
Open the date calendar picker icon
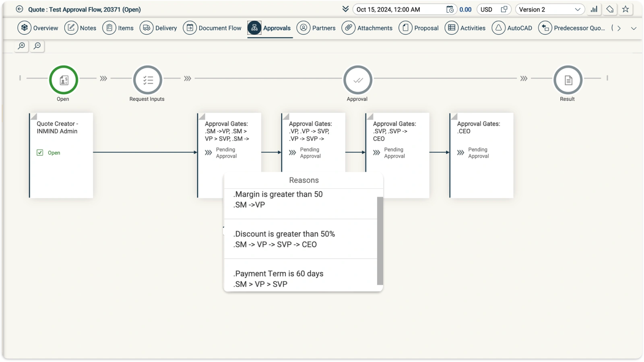[450, 9]
